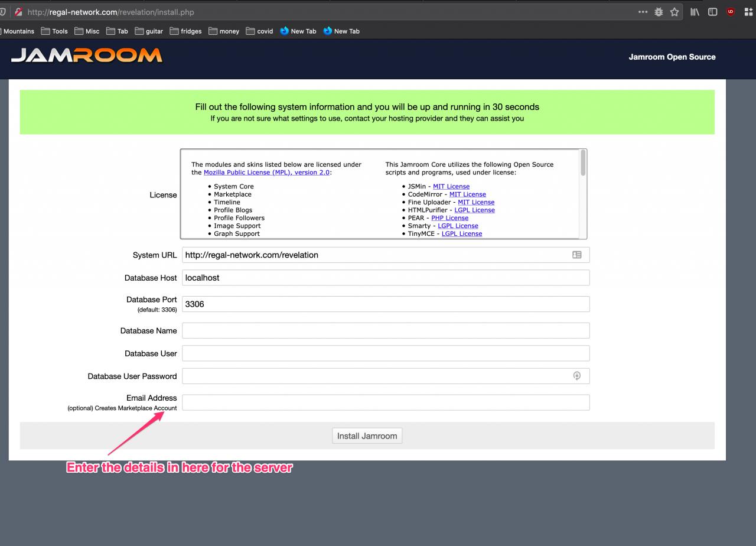Image resolution: width=756 pixels, height=546 pixels.
Task: Click the Database Port field
Action: pyautogui.click(x=386, y=304)
